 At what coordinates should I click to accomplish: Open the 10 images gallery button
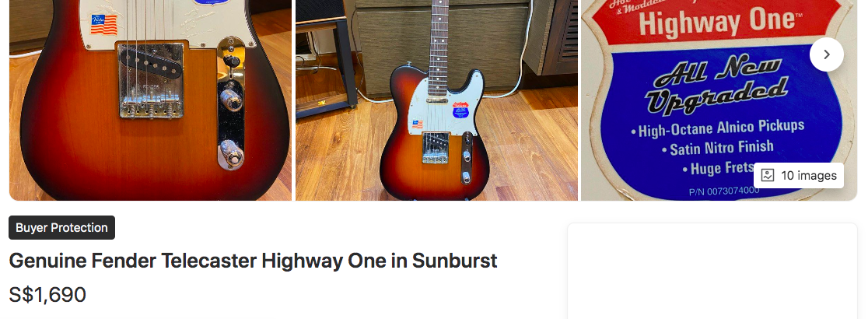(798, 176)
